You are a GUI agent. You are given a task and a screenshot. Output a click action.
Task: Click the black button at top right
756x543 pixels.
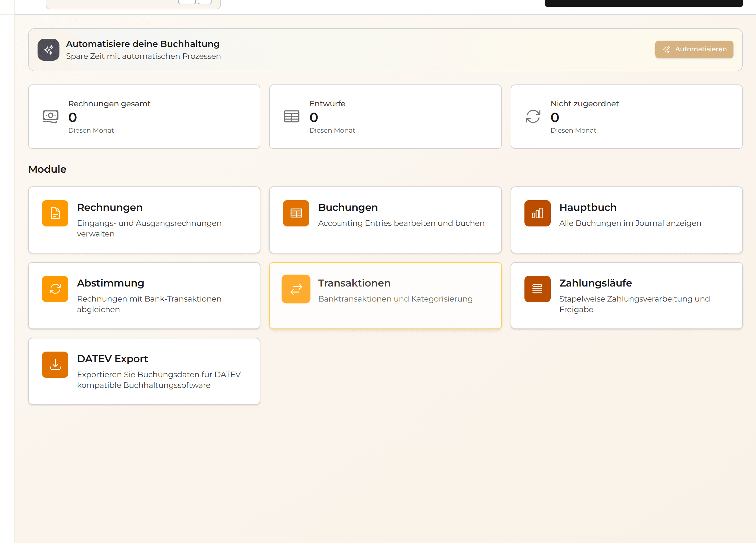click(x=643, y=3)
